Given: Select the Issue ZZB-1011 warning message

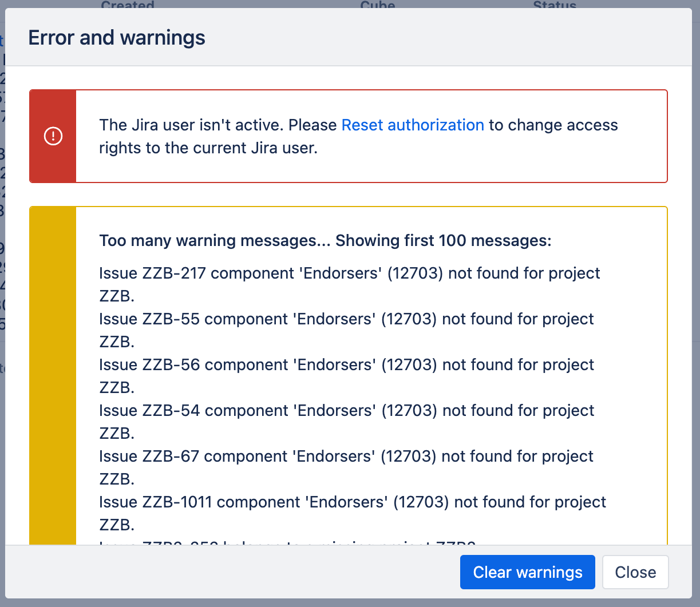Looking at the screenshot, I should pyautogui.click(x=353, y=513).
